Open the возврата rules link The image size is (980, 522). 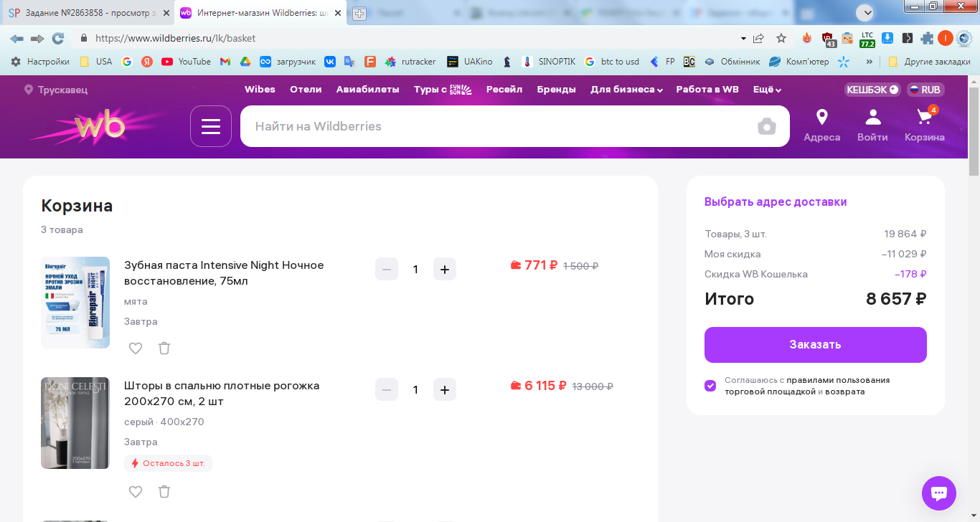point(845,391)
